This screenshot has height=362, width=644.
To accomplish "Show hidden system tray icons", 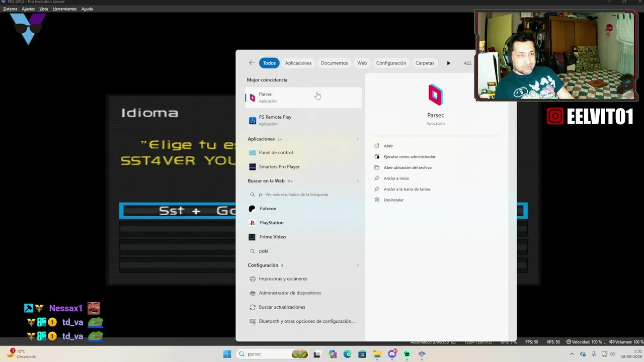I will tap(573, 354).
